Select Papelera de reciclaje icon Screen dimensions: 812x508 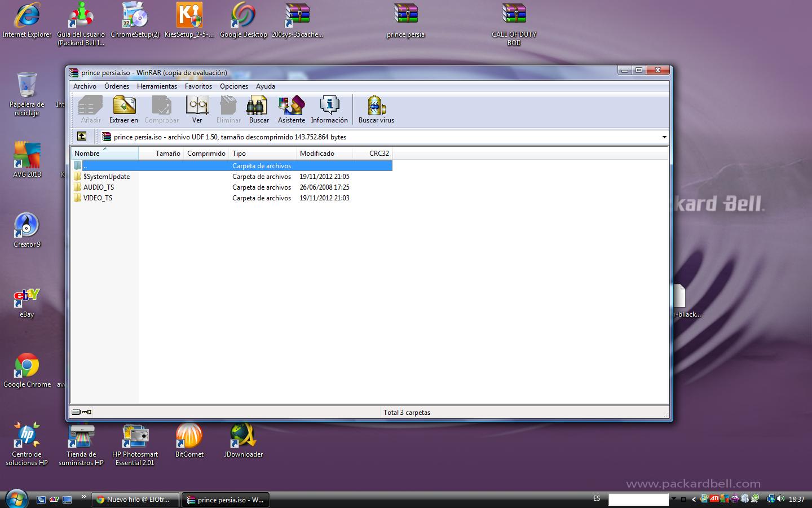27,94
